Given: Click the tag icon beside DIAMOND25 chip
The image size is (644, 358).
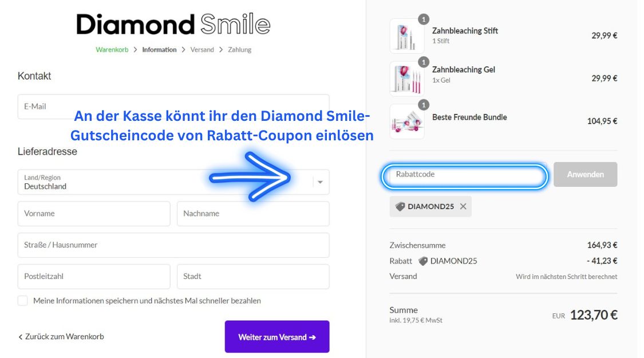Looking at the screenshot, I should click(x=400, y=206).
